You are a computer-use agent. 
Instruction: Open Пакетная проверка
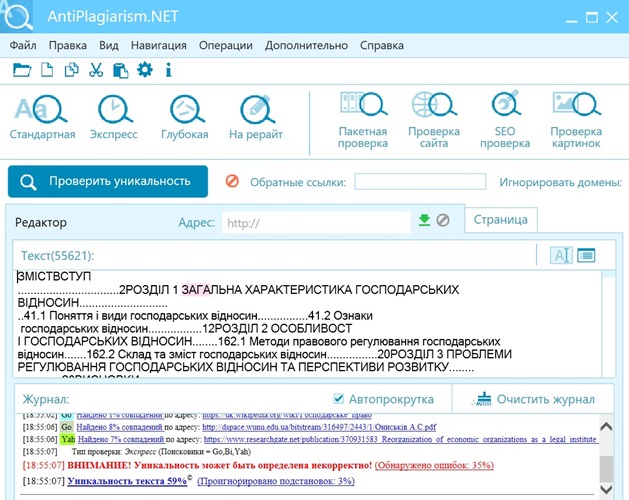[x=363, y=120]
